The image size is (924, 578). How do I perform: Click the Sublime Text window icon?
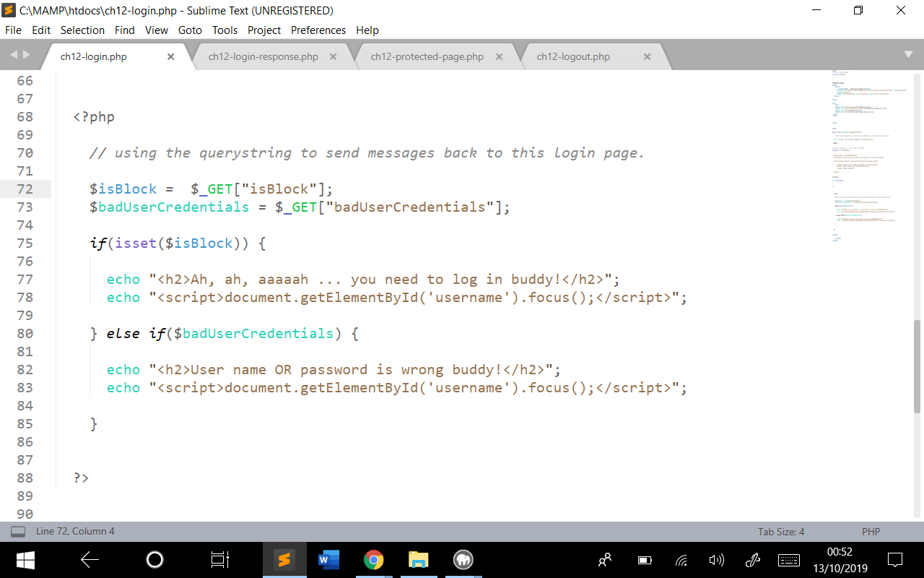[9, 10]
